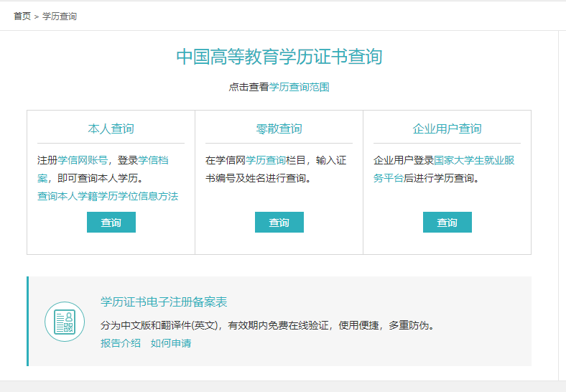Click the 分为中文版和翻译件 description text

267,325
